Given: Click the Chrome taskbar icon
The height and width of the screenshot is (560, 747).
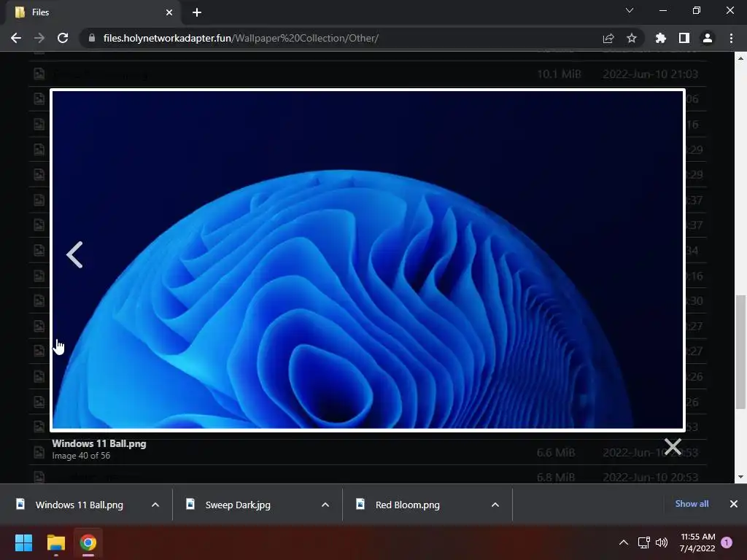Looking at the screenshot, I should tap(88, 542).
